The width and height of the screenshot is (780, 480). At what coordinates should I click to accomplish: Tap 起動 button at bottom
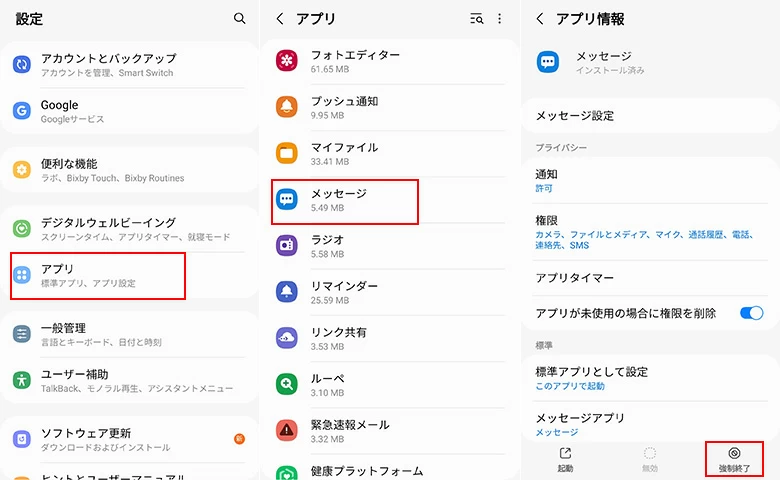[x=565, y=459]
